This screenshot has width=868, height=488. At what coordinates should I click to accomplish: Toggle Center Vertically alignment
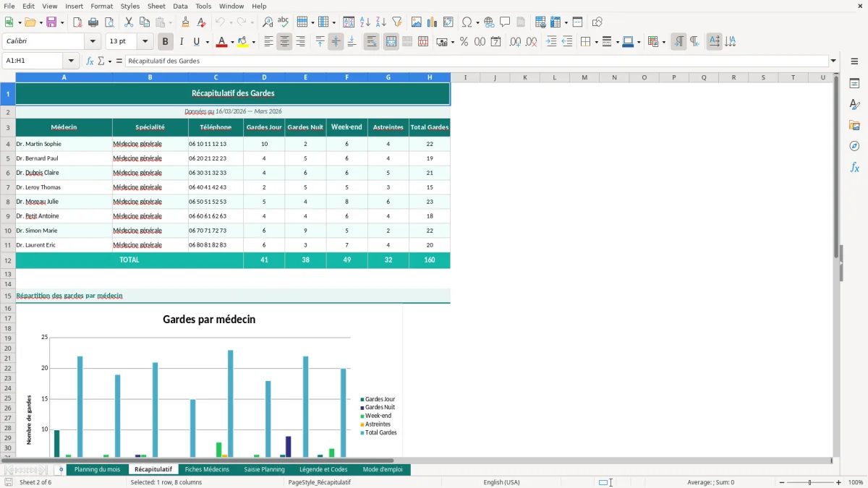(x=336, y=42)
